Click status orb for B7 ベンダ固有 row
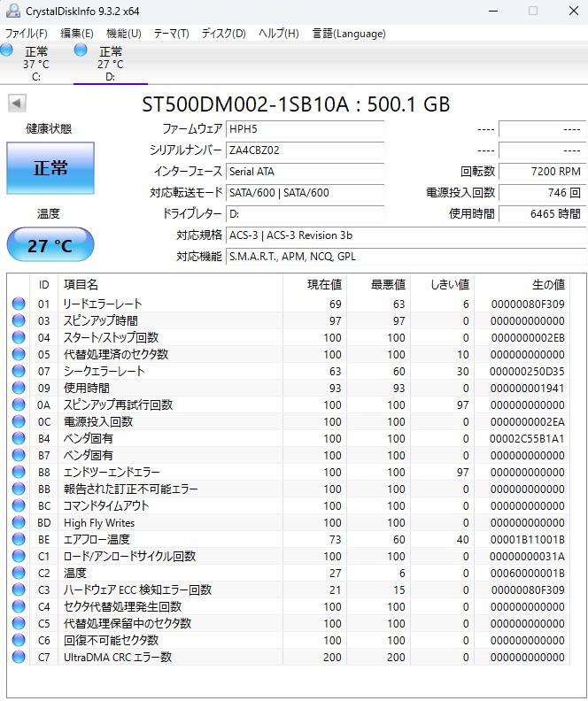Screen dimensions: 588x701 (x=19, y=455)
